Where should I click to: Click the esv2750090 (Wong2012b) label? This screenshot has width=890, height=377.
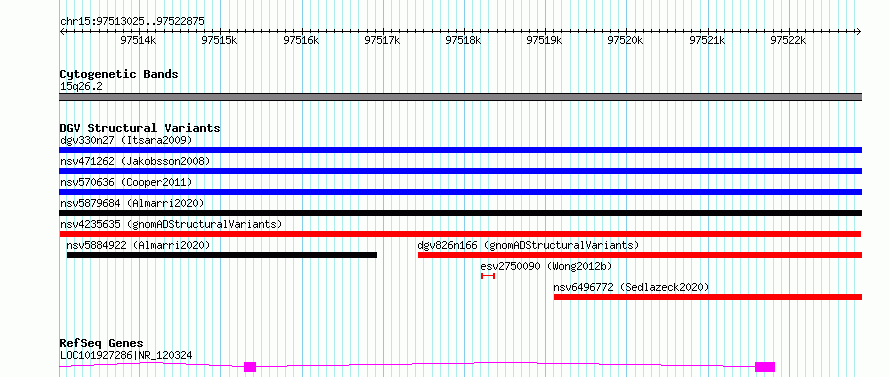coord(546,266)
